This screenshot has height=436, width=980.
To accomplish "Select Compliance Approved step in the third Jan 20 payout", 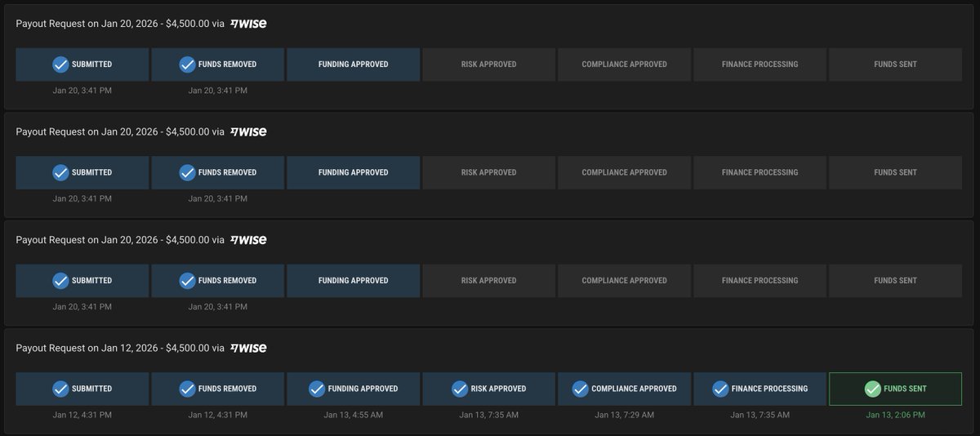I will coord(625,280).
